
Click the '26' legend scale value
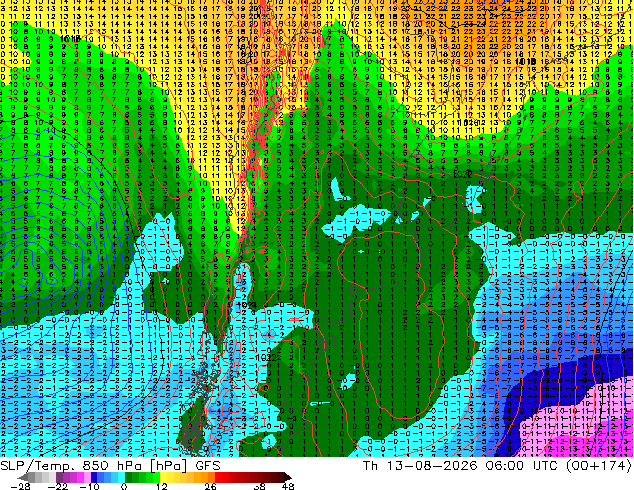point(210,486)
